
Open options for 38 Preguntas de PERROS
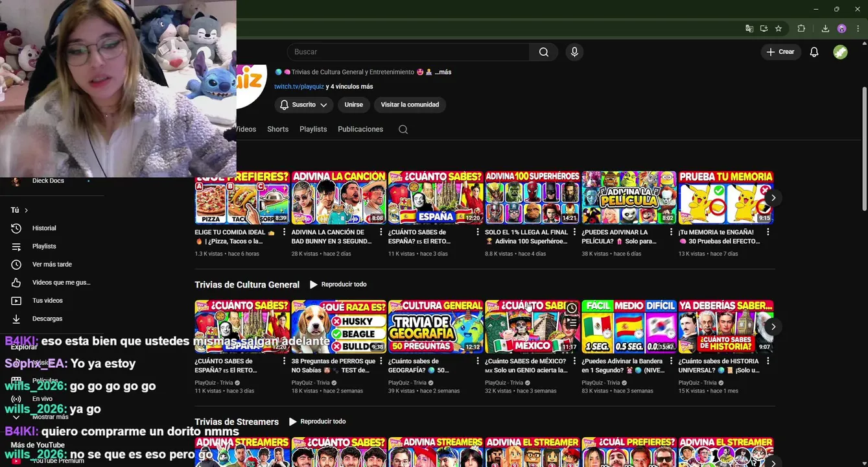381,361
